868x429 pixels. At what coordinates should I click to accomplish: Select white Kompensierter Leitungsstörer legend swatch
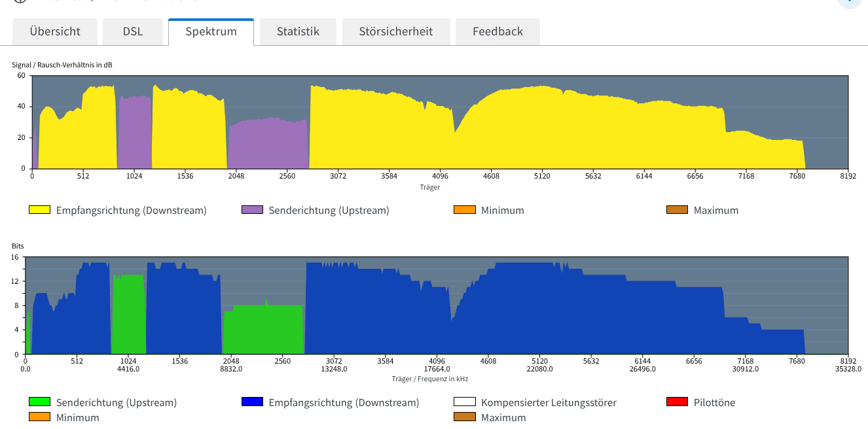(x=464, y=402)
